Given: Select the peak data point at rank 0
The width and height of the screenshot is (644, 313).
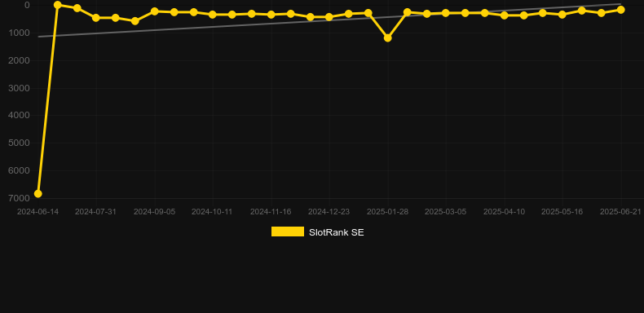Looking at the screenshot, I should (58, 5).
